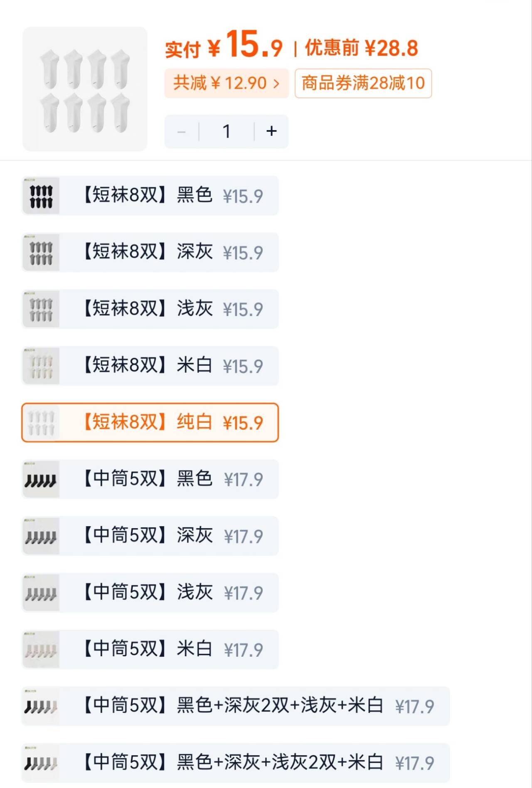Screen dimensions: 532x788
Task: Click black short socks thumbnail icon
Action: click(41, 196)
